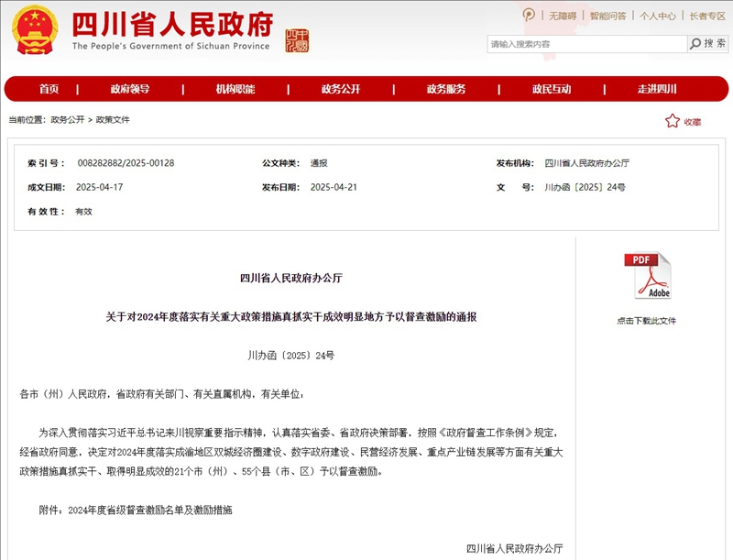Click the Adobe PDF file icon

(647, 276)
